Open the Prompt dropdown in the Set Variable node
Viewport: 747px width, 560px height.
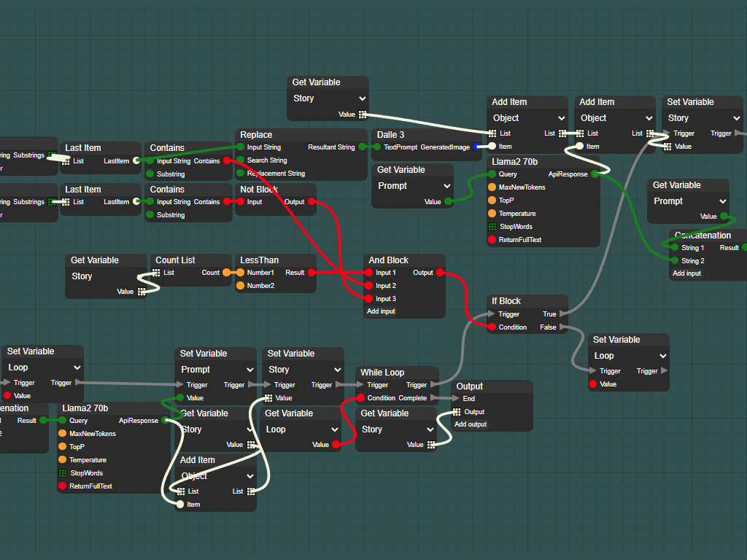[217, 370]
